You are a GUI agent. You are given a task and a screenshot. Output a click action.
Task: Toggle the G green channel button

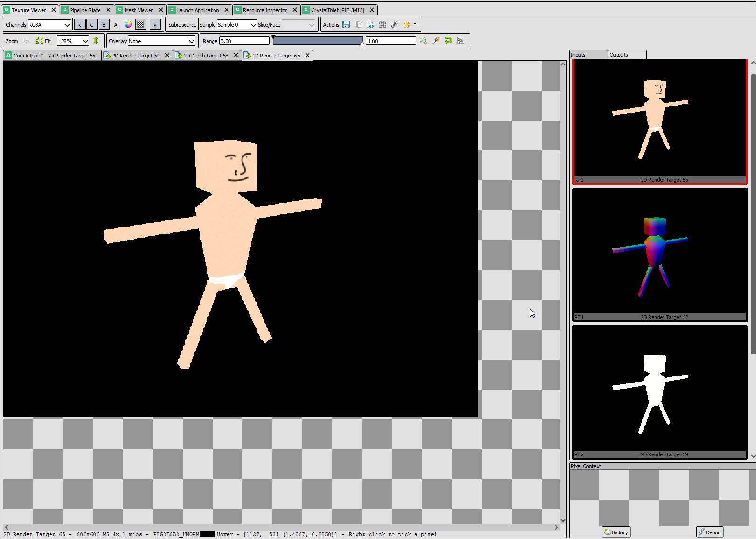[92, 25]
